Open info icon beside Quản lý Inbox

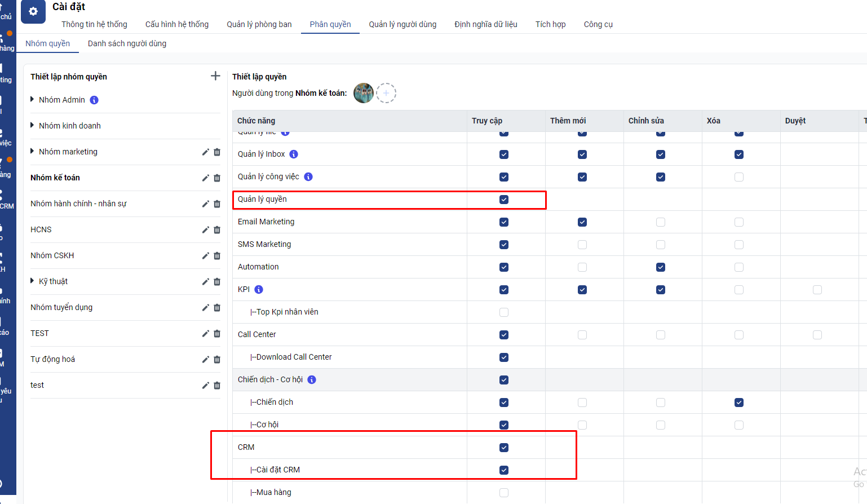[294, 154]
